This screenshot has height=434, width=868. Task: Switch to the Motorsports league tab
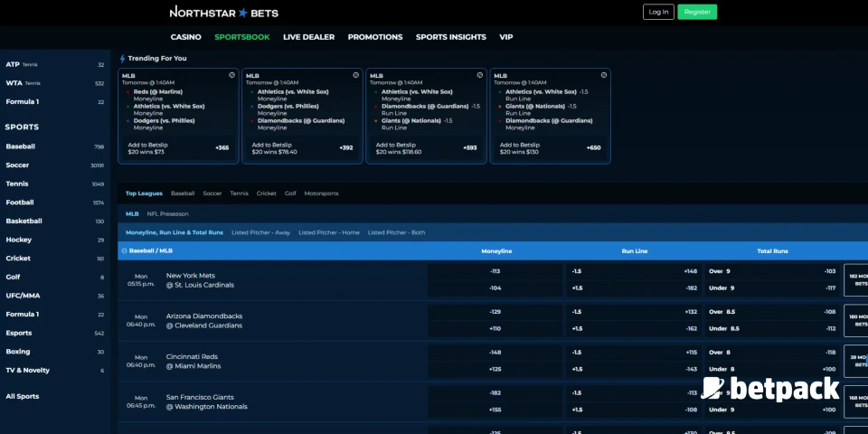[321, 193]
